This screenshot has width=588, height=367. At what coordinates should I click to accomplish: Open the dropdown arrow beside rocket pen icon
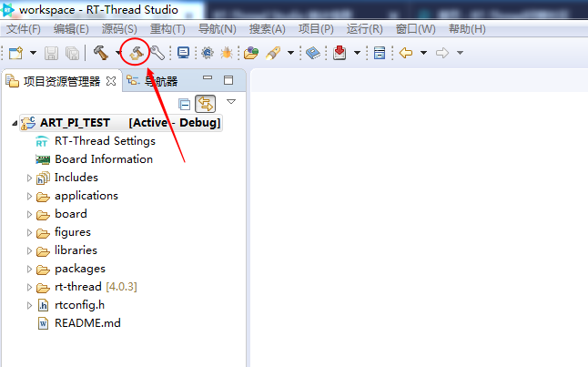pos(290,53)
